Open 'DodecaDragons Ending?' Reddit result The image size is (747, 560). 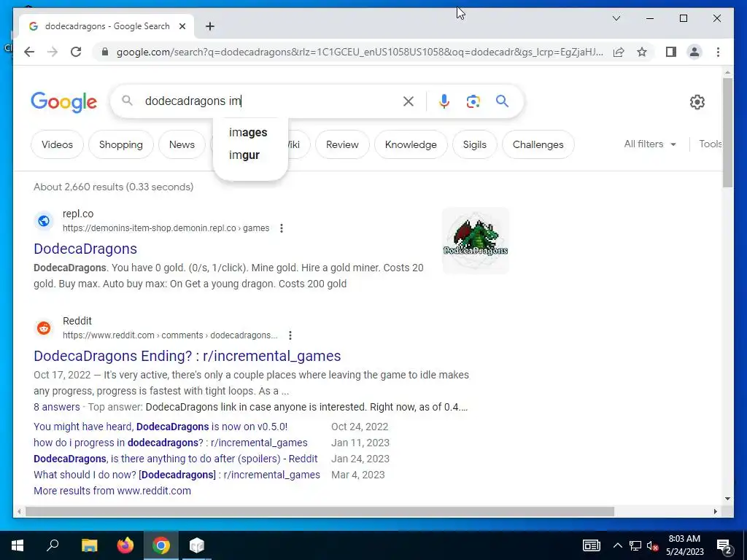pyautogui.click(x=187, y=356)
